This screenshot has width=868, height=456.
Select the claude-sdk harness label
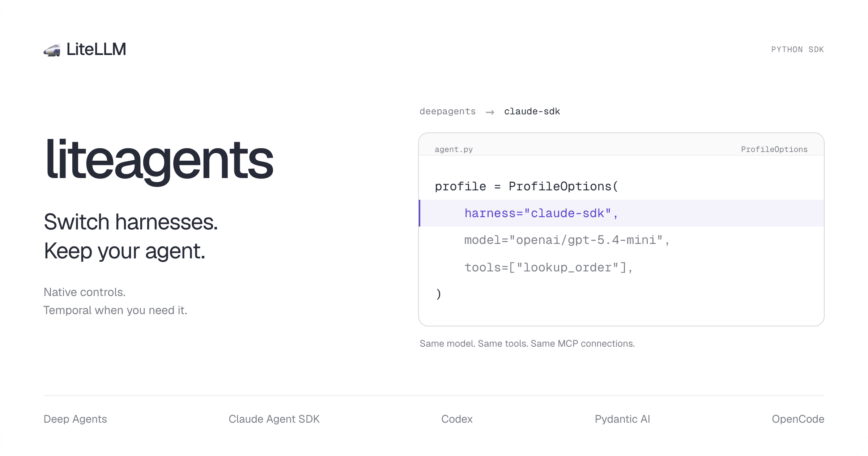click(x=532, y=111)
